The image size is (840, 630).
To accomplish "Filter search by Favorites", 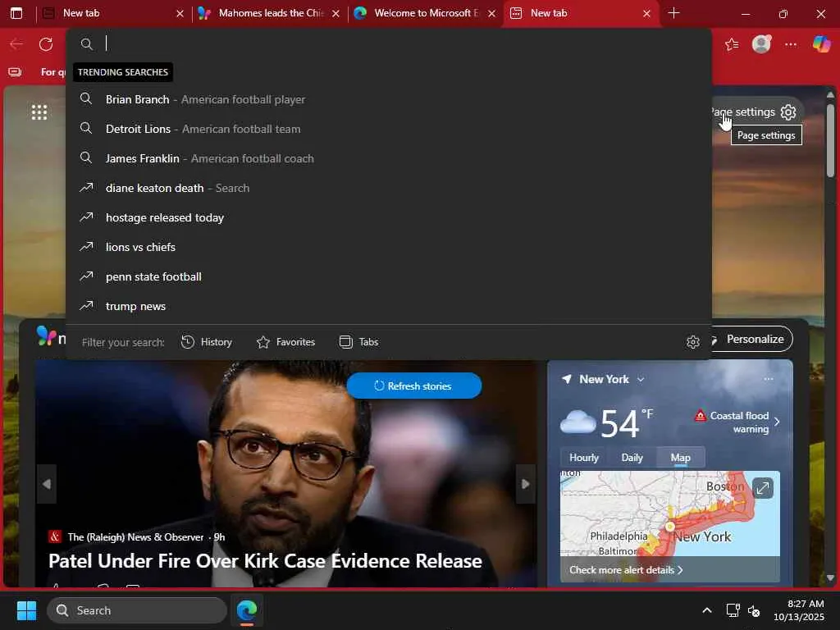I will (x=285, y=342).
